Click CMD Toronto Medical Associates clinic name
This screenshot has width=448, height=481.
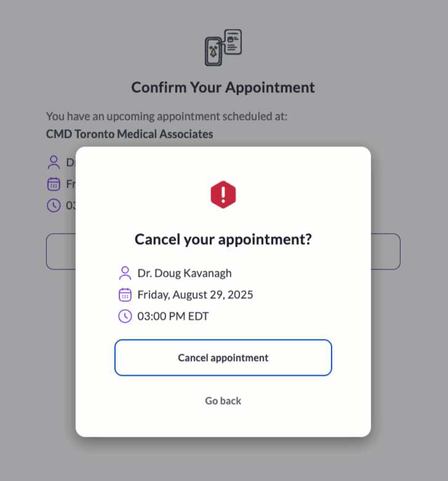[129, 134]
